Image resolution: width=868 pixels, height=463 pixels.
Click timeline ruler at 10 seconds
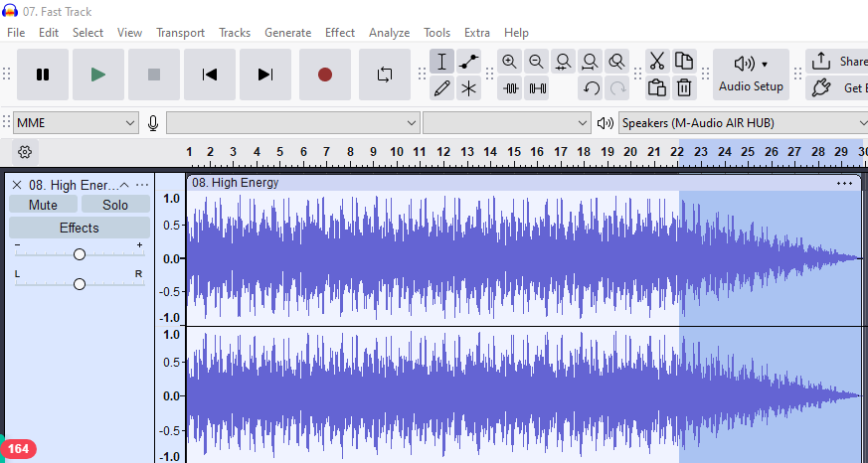(397, 152)
